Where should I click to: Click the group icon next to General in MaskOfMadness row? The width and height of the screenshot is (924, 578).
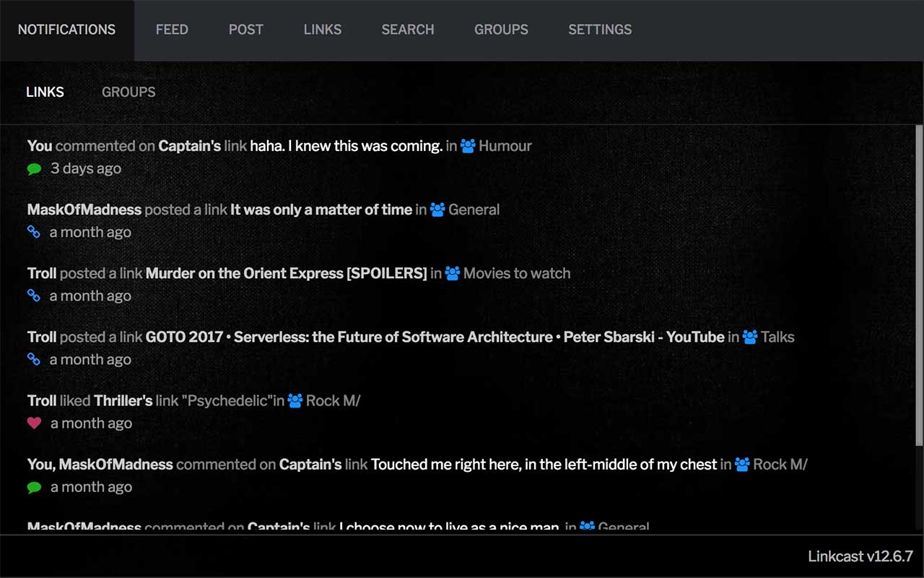437,210
